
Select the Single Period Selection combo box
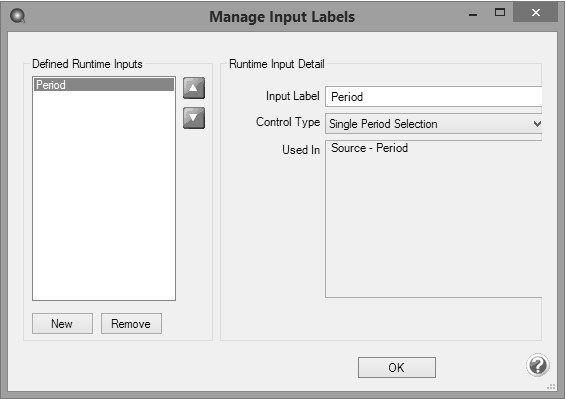(433, 124)
